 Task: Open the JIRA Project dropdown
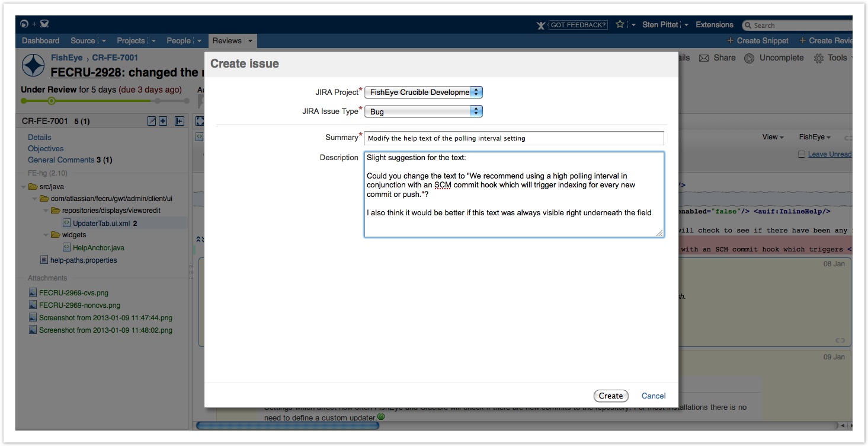[x=424, y=92]
